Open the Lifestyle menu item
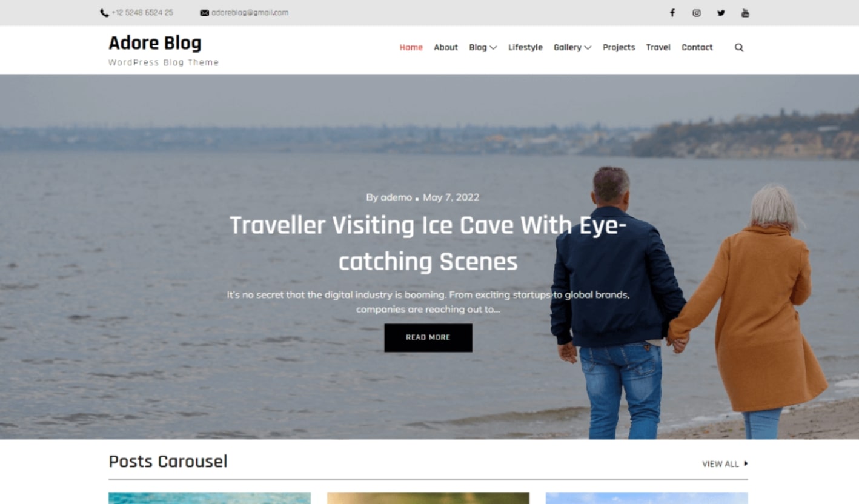Screen dimensions: 859x504 [x=525, y=47]
